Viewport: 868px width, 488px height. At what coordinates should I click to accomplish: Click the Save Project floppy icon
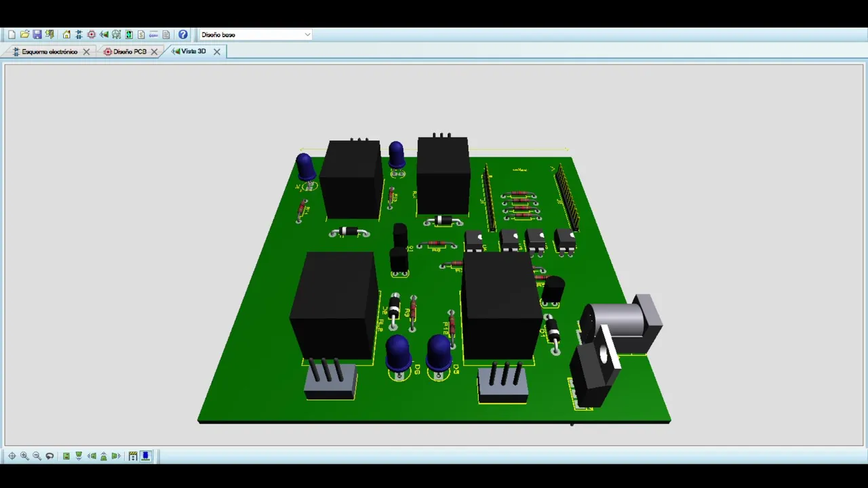click(x=37, y=35)
